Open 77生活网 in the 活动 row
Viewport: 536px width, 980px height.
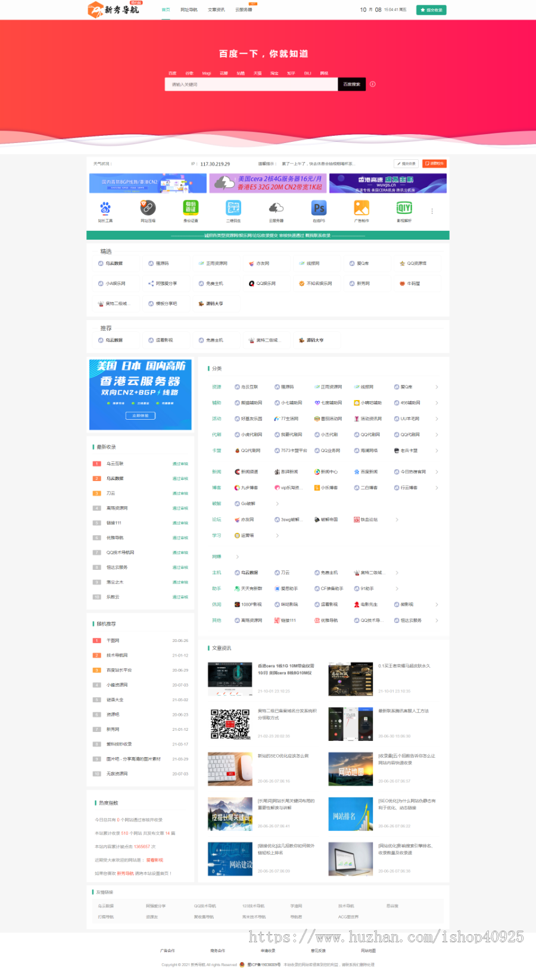(286, 418)
